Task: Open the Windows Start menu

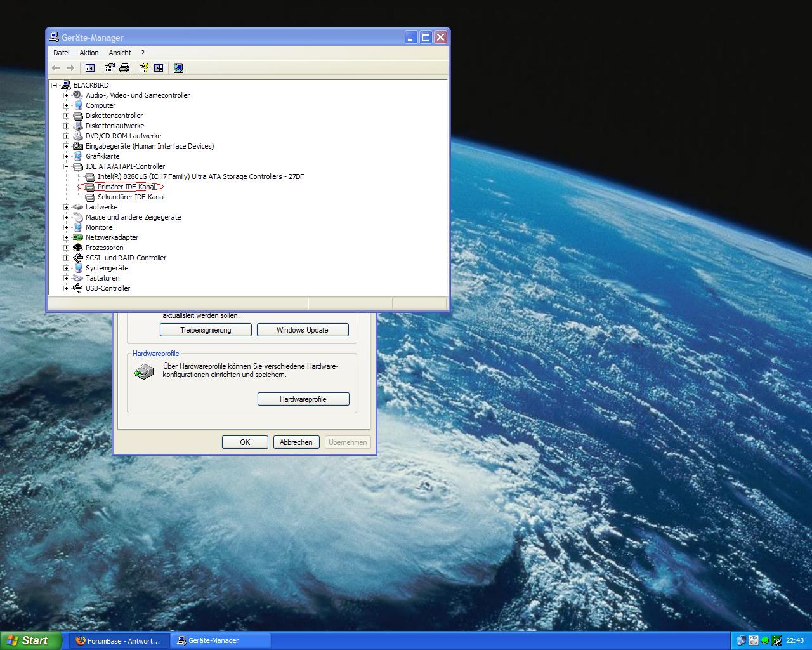Action: [x=30, y=640]
